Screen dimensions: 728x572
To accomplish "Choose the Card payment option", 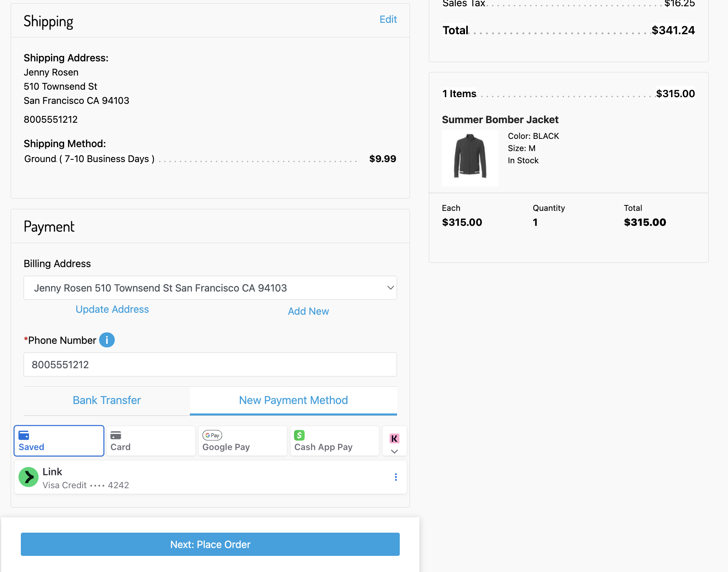I will pyautogui.click(x=151, y=441).
